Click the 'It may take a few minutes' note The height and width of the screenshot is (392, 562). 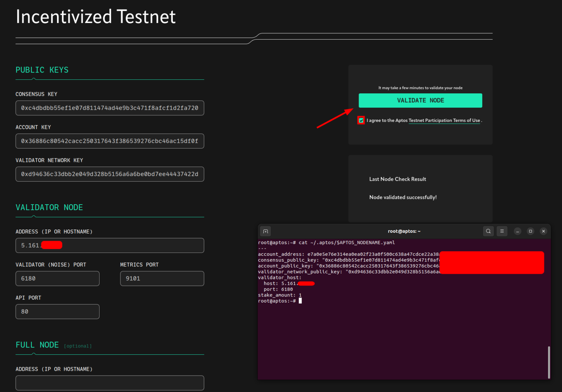(x=420, y=88)
